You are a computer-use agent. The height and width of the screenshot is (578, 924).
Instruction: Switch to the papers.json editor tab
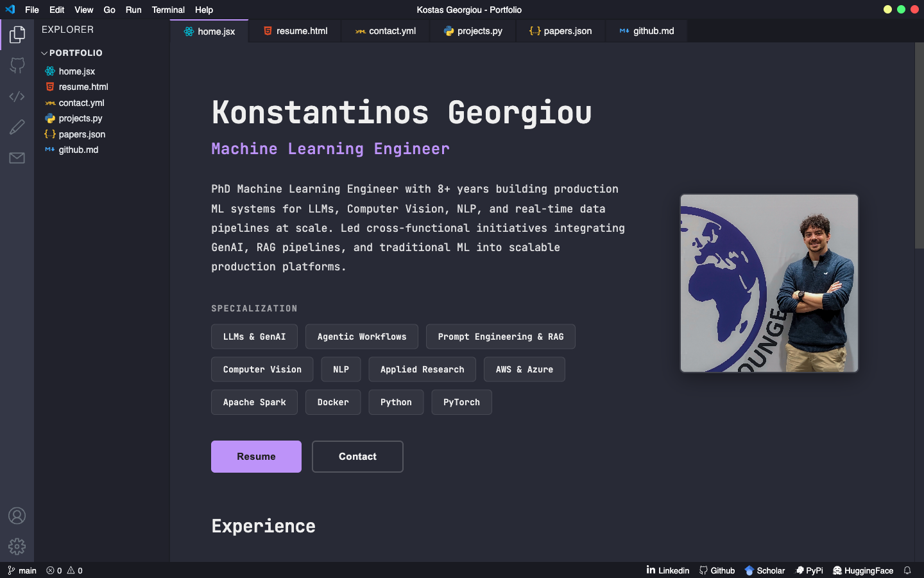[561, 31]
